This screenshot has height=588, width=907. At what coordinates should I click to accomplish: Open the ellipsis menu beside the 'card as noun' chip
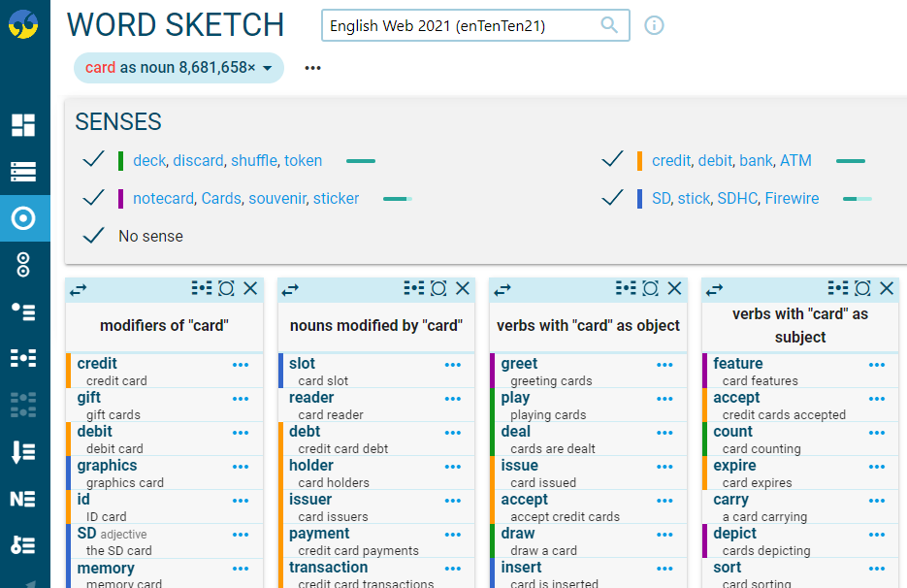pyautogui.click(x=311, y=68)
